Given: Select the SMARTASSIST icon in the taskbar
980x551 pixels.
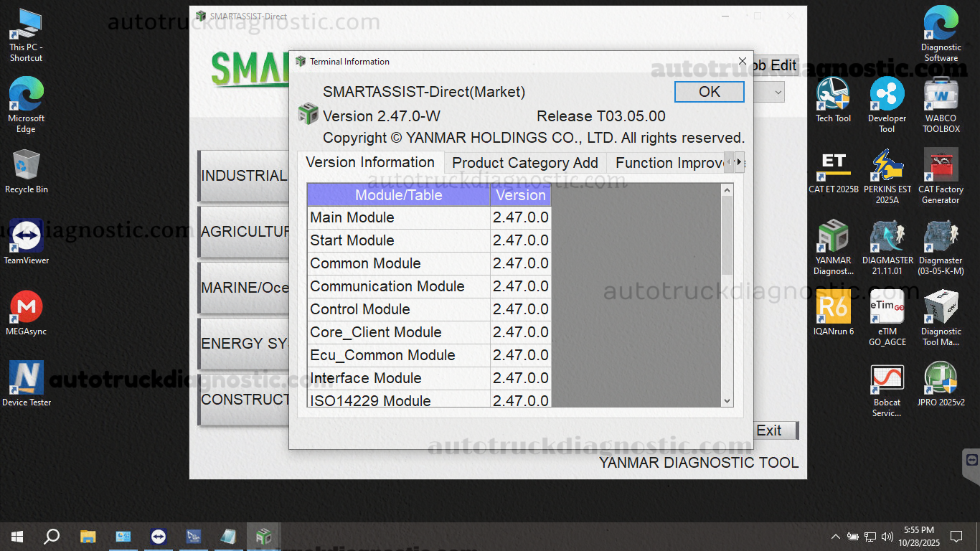Looking at the screenshot, I should tap(263, 536).
